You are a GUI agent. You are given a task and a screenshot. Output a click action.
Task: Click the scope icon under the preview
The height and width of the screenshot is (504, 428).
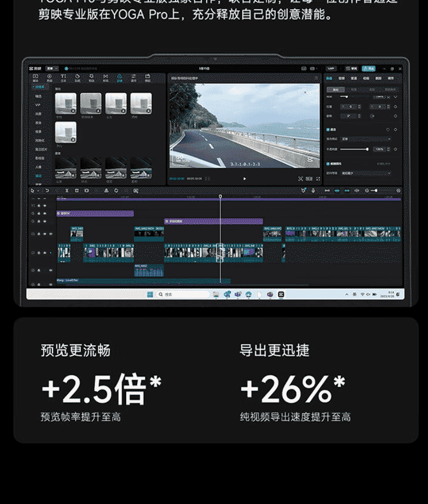tap(300, 179)
